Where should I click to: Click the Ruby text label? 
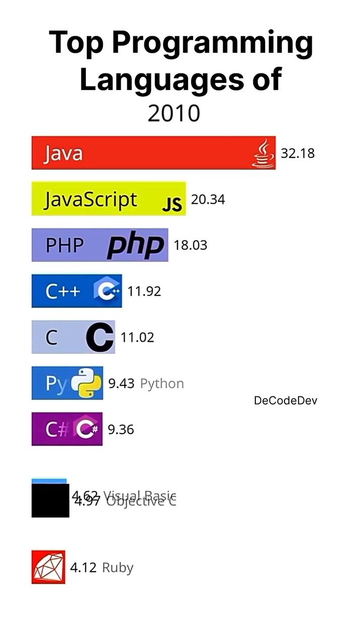pyautogui.click(x=118, y=568)
